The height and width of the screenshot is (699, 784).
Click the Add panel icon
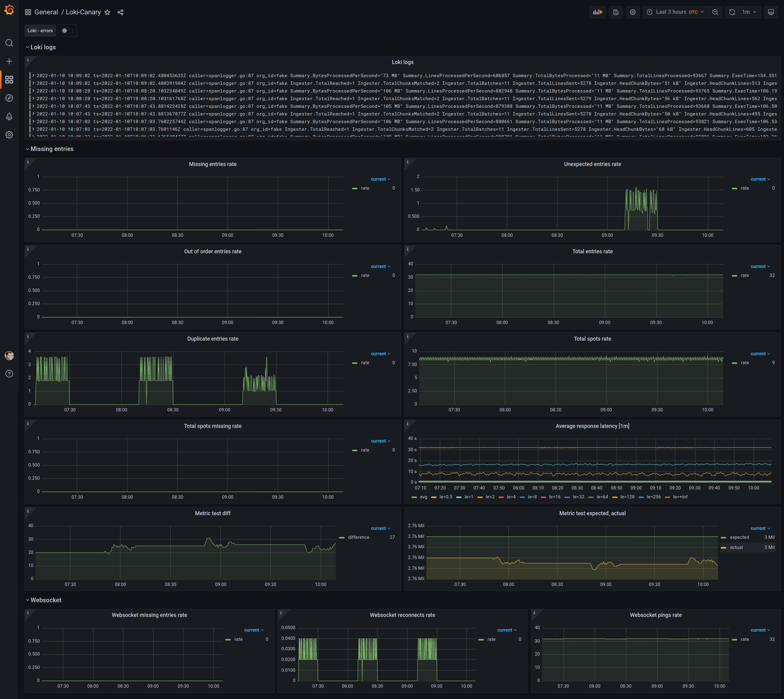point(597,12)
